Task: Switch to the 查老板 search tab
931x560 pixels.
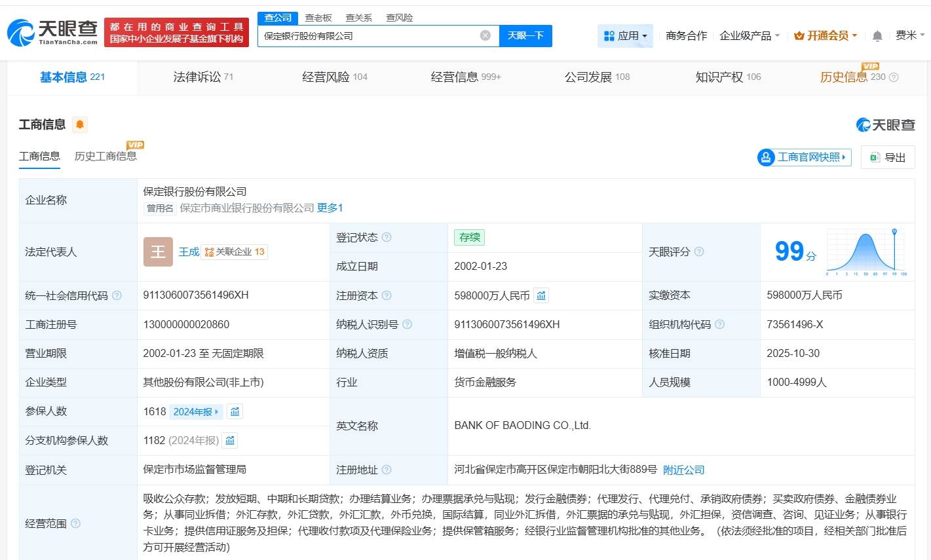Action: (x=318, y=17)
